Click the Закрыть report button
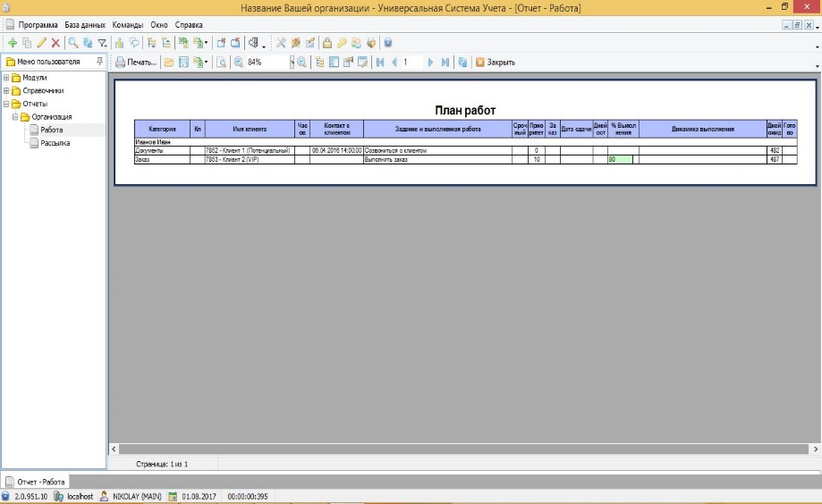The height and width of the screenshot is (504, 822). [x=496, y=63]
